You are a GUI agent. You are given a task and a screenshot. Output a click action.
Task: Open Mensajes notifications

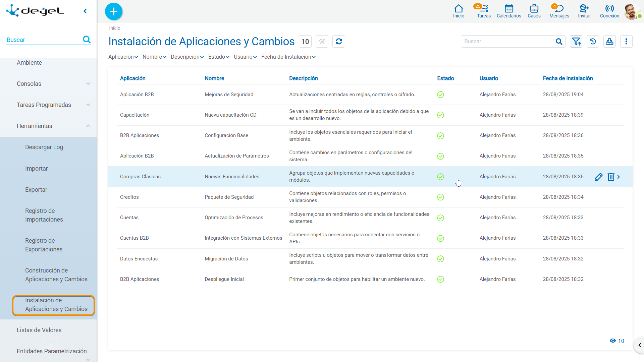(x=559, y=11)
